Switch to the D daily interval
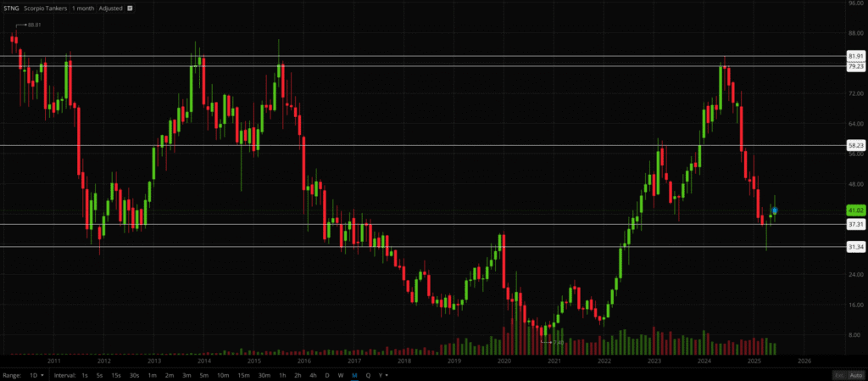 pos(326,374)
